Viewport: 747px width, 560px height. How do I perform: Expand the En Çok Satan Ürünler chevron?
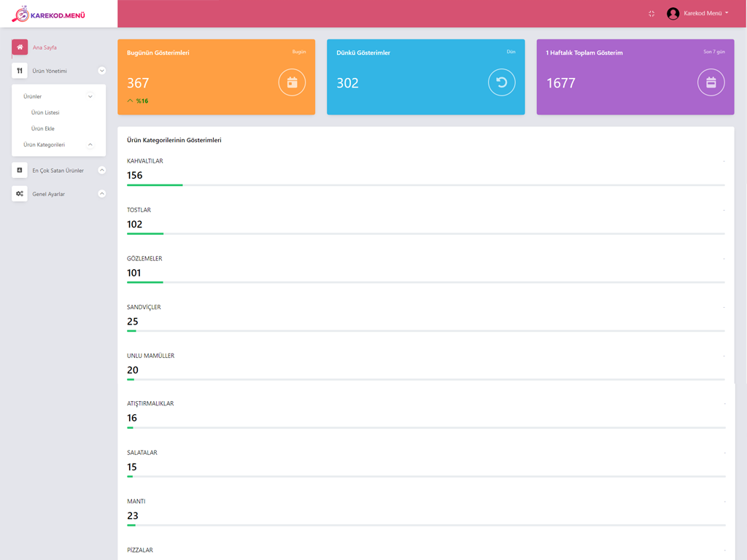[x=102, y=170]
